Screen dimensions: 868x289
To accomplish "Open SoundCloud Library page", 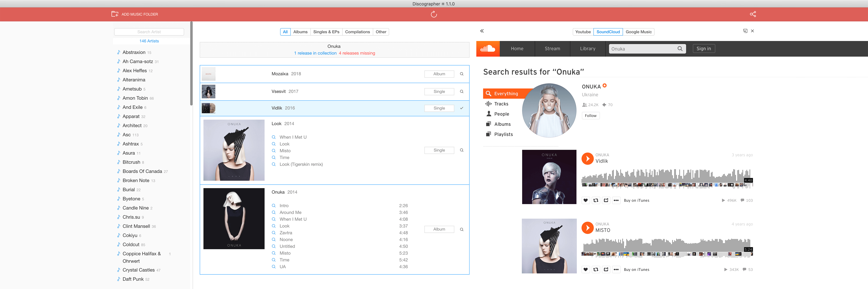I will 588,49.
